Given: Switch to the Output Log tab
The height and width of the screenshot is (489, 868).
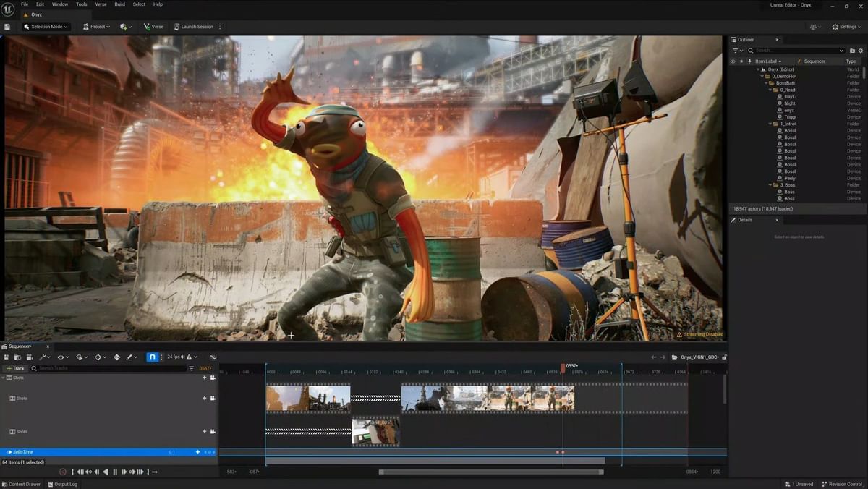Looking at the screenshot, I should point(64,484).
